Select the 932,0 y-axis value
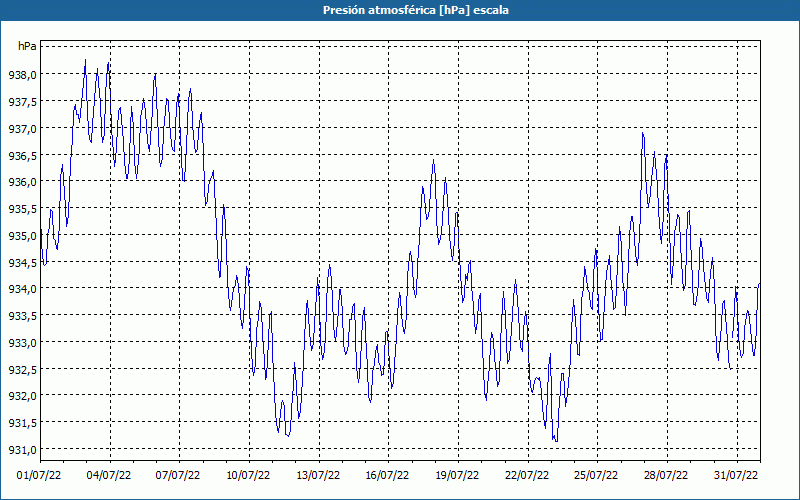 tap(22, 396)
